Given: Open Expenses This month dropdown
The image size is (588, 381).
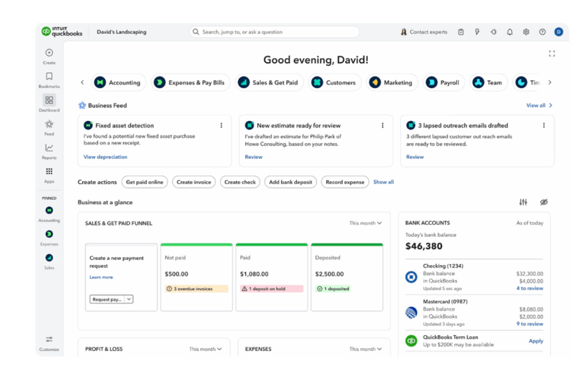Looking at the screenshot, I should [366, 349].
